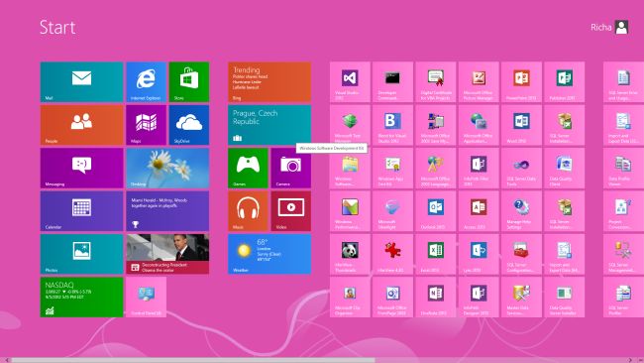Open Master Data Services tile
Image resolution: width=644 pixels, height=363 pixels.
(521, 298)
